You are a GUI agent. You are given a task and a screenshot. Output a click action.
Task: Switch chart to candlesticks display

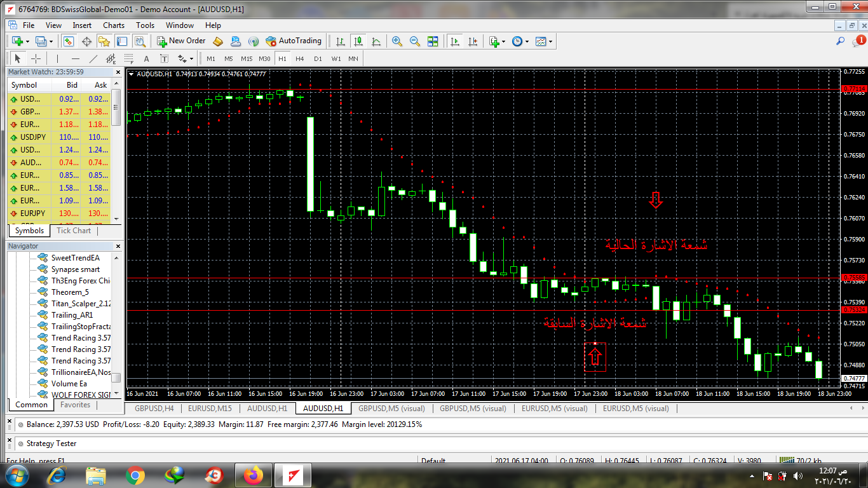[358, 41]
